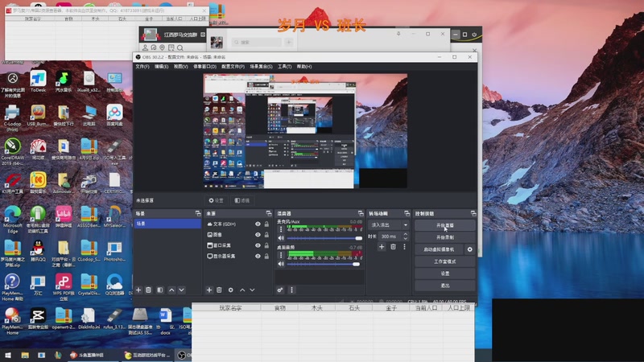
Task: Open CorelDRAW 2019 desktop shortcut
Action: (x=12, y=151)
